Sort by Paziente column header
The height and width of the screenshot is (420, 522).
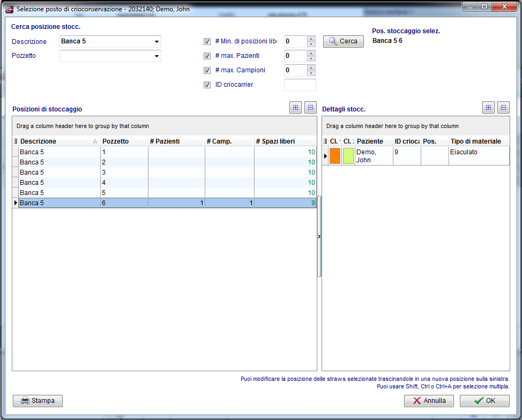374,141
